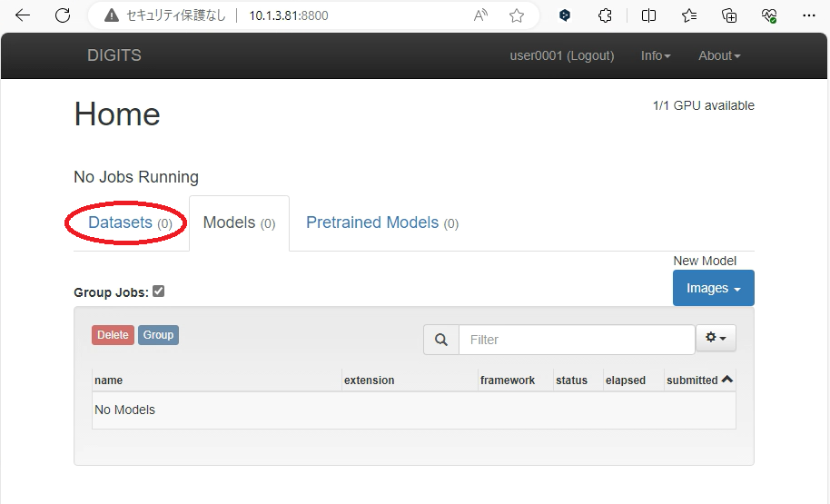Expand the Info menu in navbar
This screenshot has height=504, width=830.
click(x=656, y=55)
